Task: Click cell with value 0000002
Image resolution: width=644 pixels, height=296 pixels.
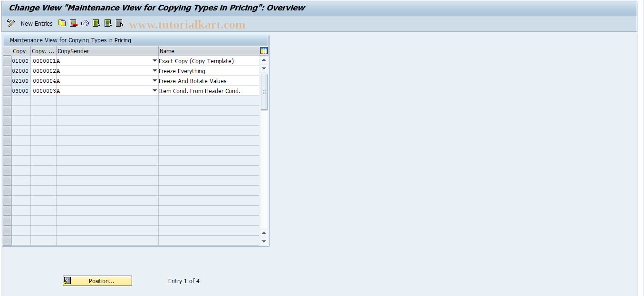Action: [x=43, y=71]
